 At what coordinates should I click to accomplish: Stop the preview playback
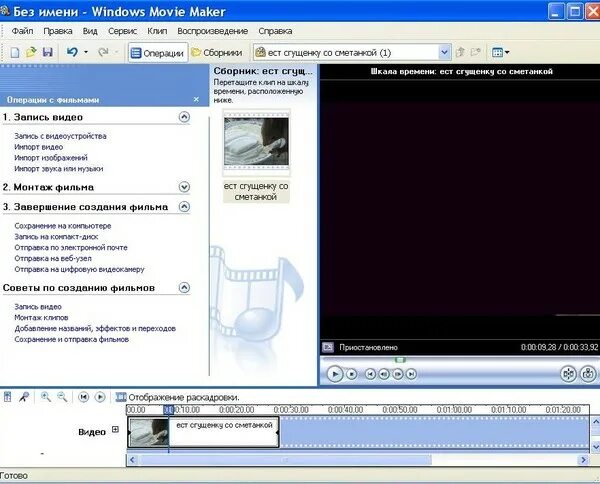[x=351, y=374]
